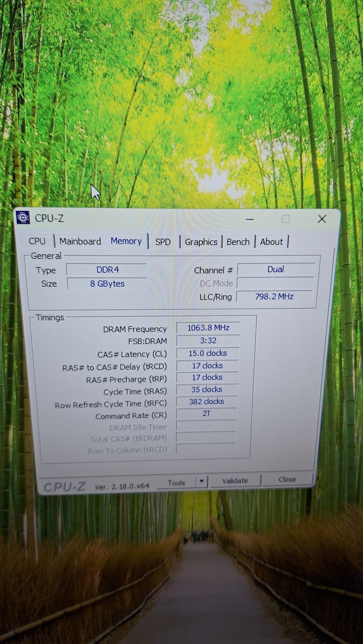Close CPU-Z with the X button
The height and width of the screenshot is (644, 363).
pos(322,219)
